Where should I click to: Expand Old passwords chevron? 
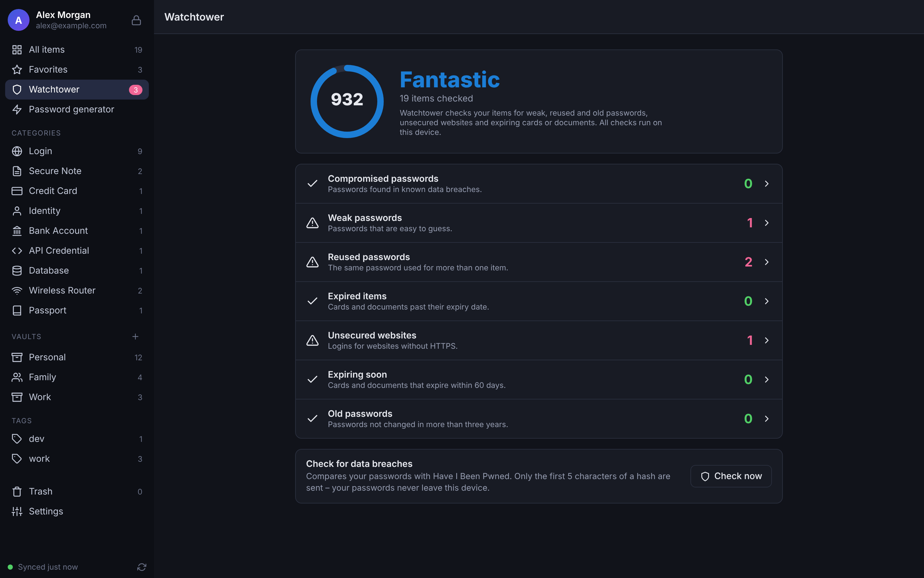(x=766, y=419)
